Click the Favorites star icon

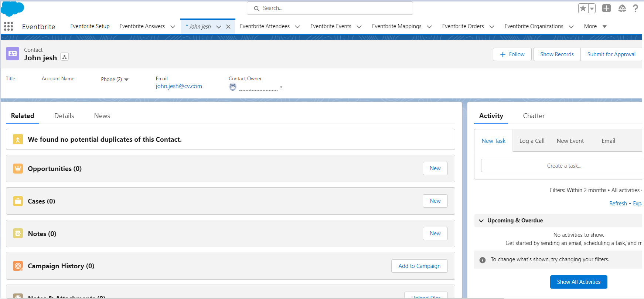point(583,8)
